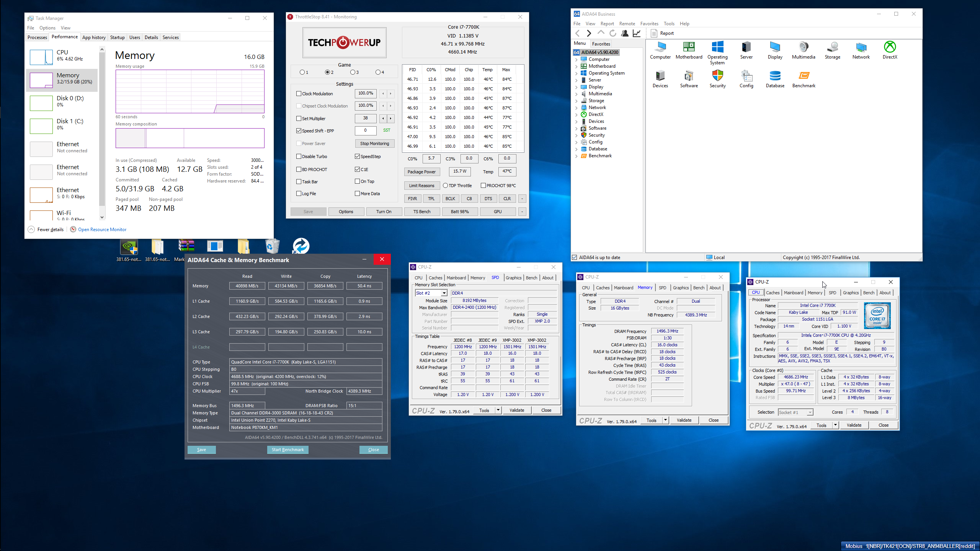Open the Motherboard icon in AIDA64 panel

[689, 47]
